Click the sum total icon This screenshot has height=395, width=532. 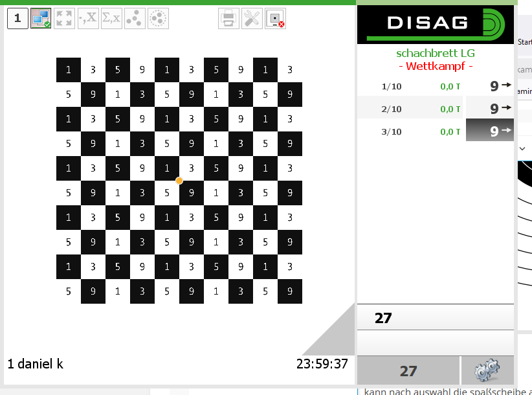click(x=111, y=19)
